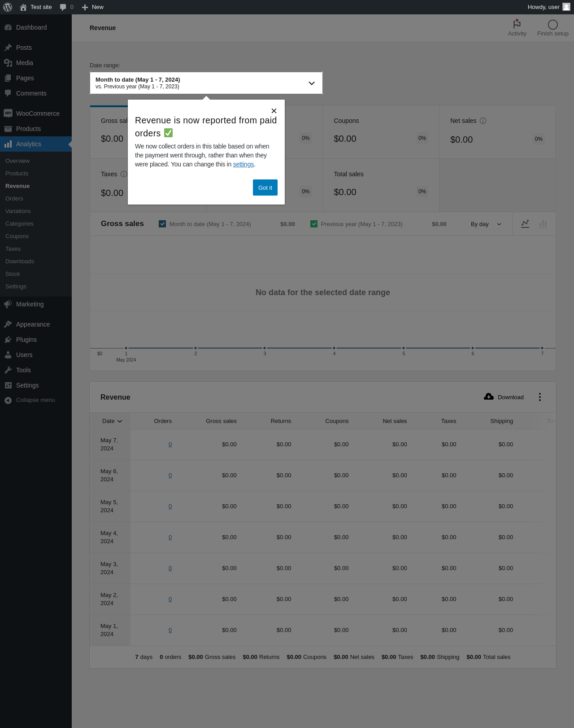
Task: Open the orders link for May 6, 2024
Action: pos(170,475)
